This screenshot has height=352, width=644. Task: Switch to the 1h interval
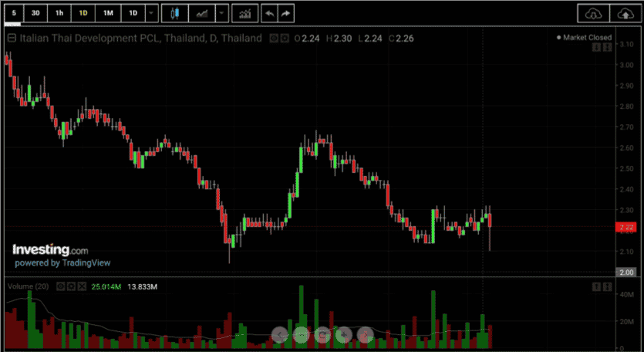[x=59, y=13]
